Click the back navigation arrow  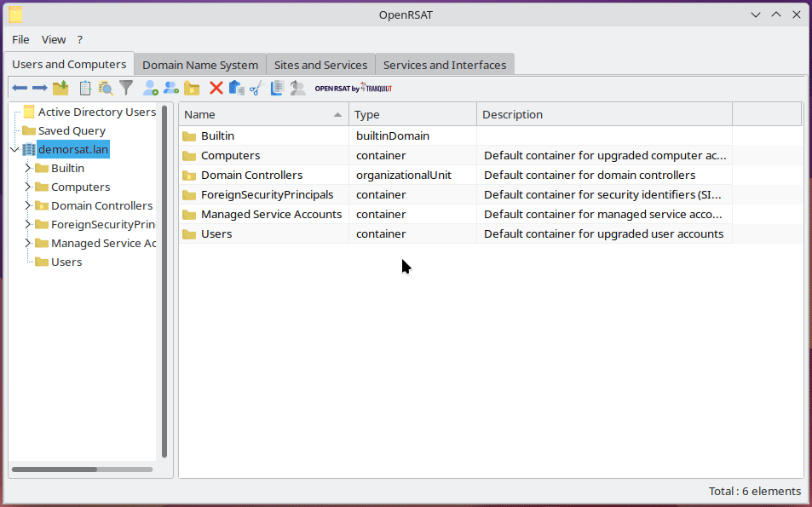tap(19, 87)
